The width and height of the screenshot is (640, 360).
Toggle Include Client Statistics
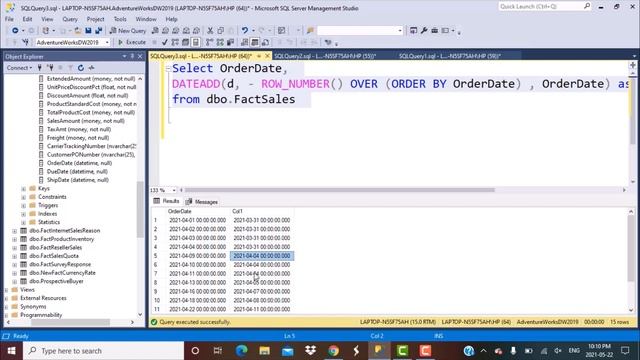230,42
